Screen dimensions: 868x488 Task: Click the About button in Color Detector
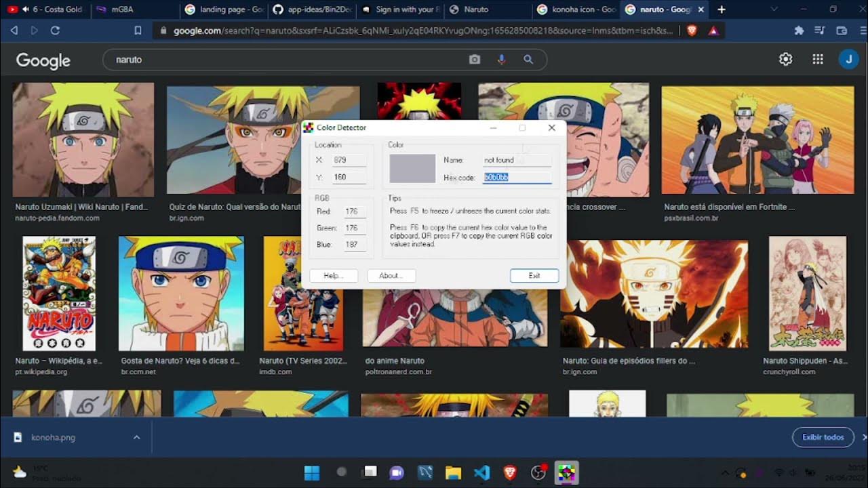(x=391, y=276)
